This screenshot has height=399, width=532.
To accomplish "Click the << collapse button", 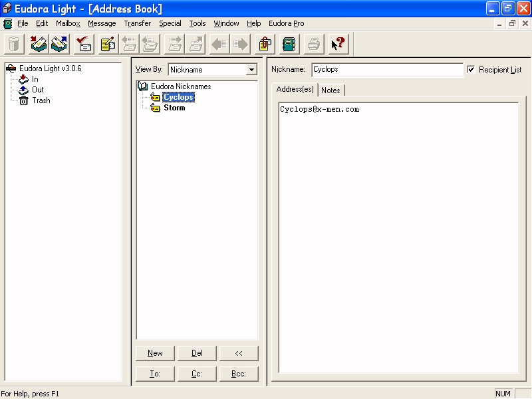I will click(239, 353).
